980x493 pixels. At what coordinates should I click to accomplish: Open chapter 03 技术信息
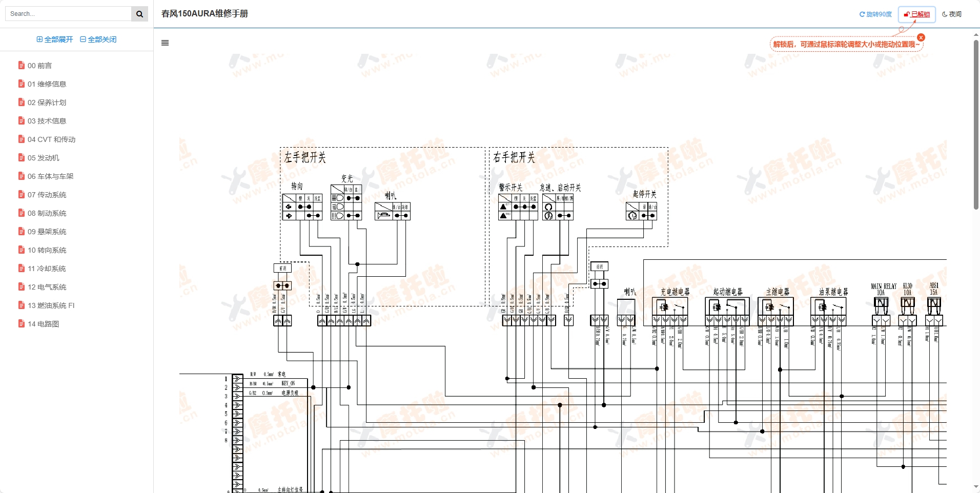47,121
